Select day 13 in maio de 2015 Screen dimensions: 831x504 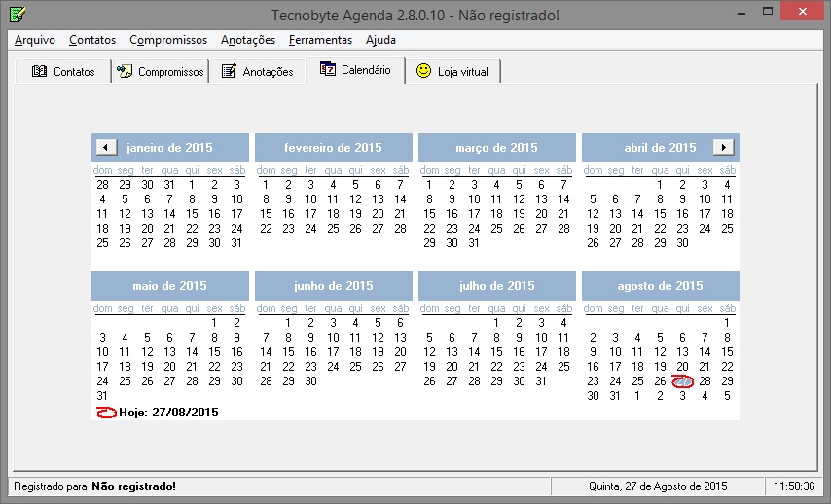(x=169, y=352)
